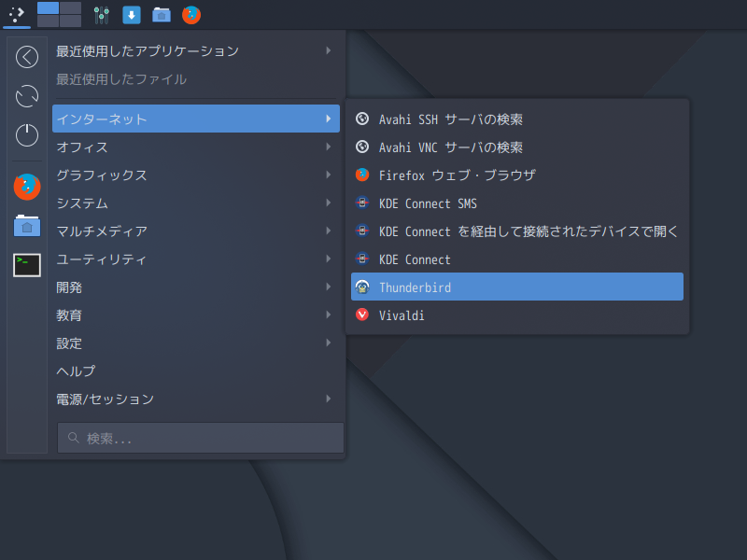Expand the ユーティリティ submenu arrow
This screenshot has height=560, width=747.
329,259
